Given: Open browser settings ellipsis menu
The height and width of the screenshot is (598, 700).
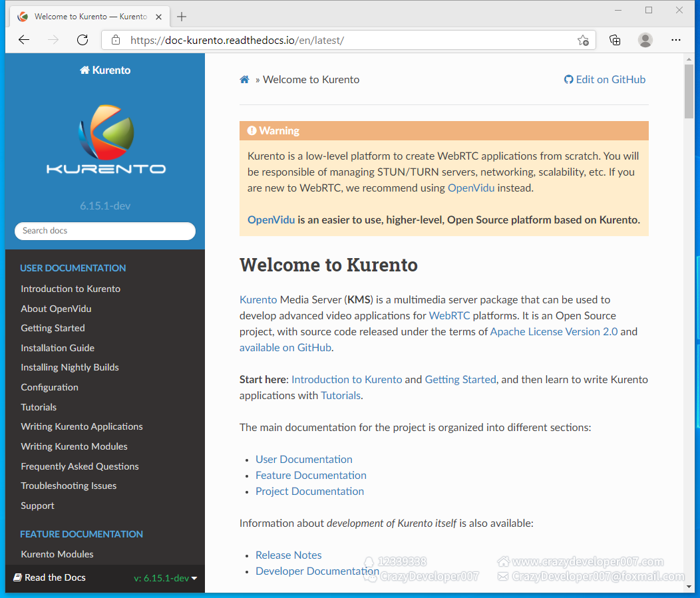Looking at the screenshot, I should [676, 40].
